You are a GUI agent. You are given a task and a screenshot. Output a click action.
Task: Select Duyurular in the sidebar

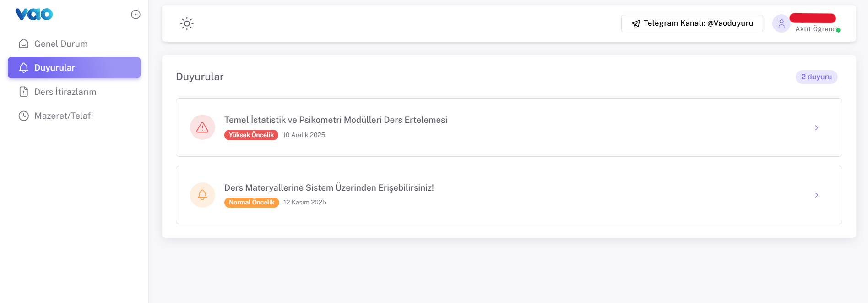pyautogui.click(x=54, y=68)
